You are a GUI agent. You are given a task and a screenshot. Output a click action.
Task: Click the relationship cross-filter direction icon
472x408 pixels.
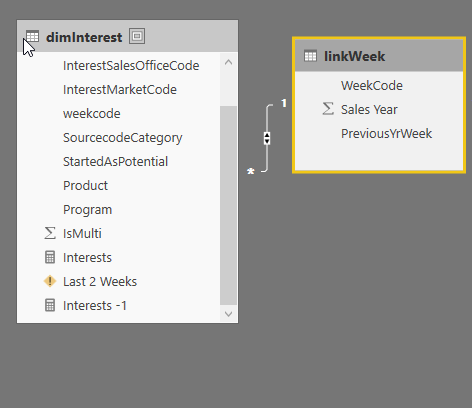[x=267, y=138]
